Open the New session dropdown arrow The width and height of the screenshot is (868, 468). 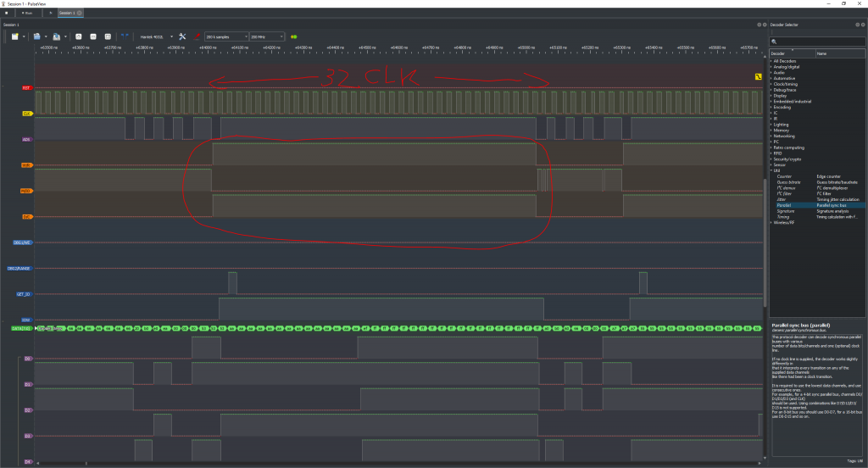pyautogui.click(x=24, y=36)
